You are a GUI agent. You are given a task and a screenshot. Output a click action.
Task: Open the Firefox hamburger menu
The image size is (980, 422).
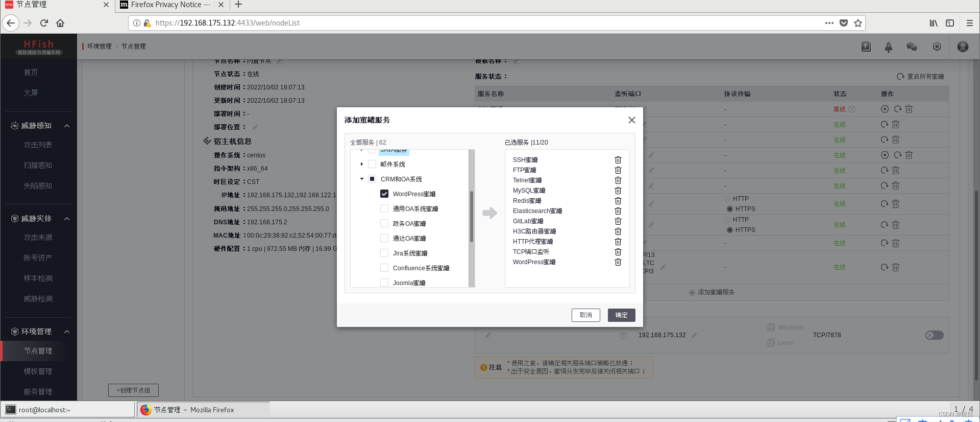point(970,23)
